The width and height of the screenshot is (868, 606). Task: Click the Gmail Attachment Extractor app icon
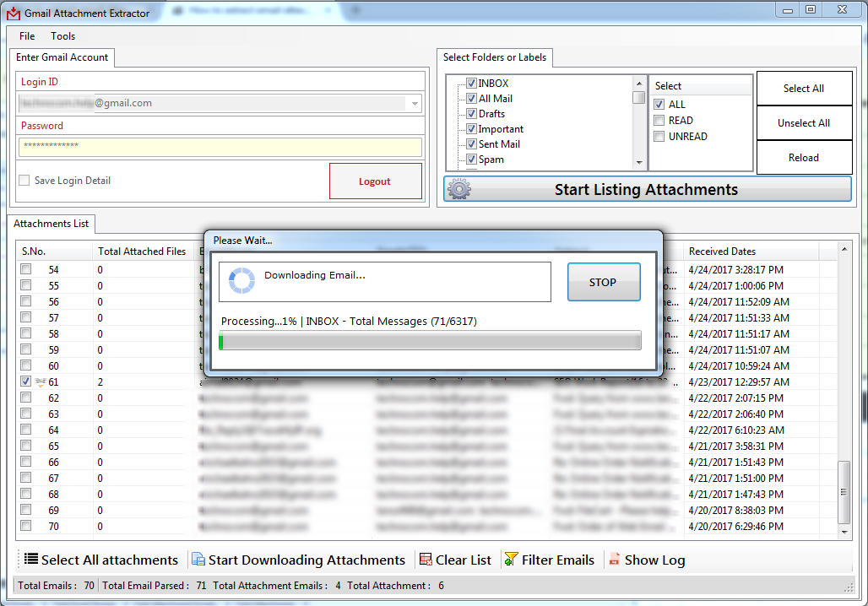click(x=14, y=13)
